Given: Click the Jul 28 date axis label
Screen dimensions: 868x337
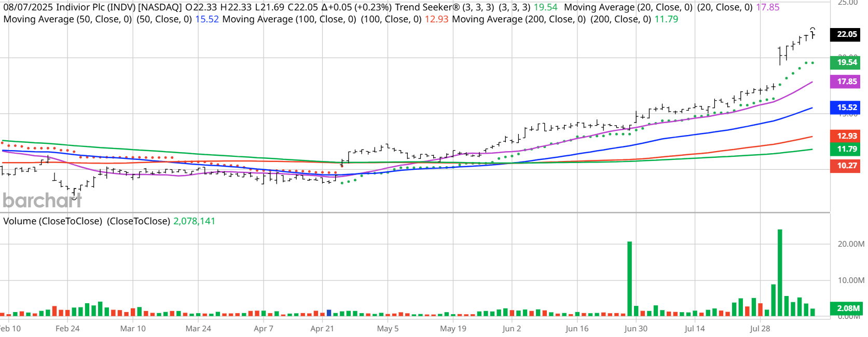Looking at the screenshot, I should click(760, 329).
